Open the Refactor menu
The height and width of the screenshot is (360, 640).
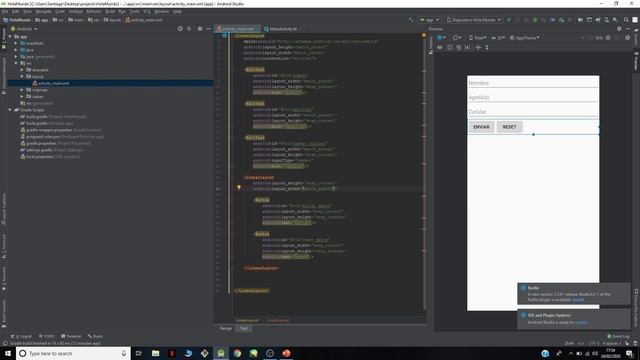coord(94,11)
